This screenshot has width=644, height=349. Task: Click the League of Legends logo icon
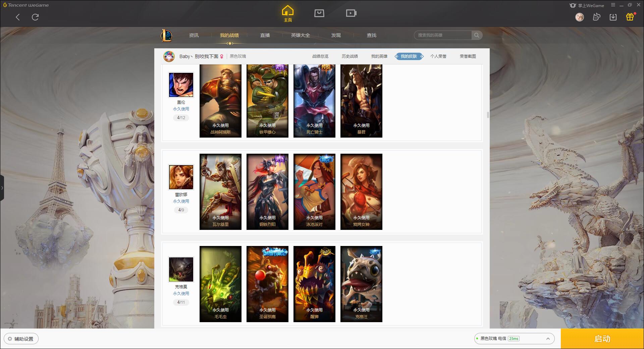click(166, 35)
